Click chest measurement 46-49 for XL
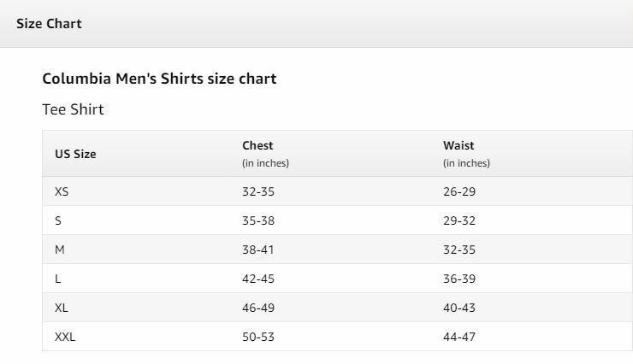Screen dimensions: 633x364 pyautogui.click(x=258, y=308)
